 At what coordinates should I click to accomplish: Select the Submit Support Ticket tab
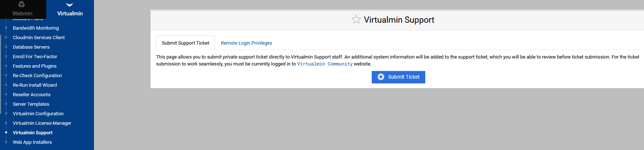tap(185, 43)
